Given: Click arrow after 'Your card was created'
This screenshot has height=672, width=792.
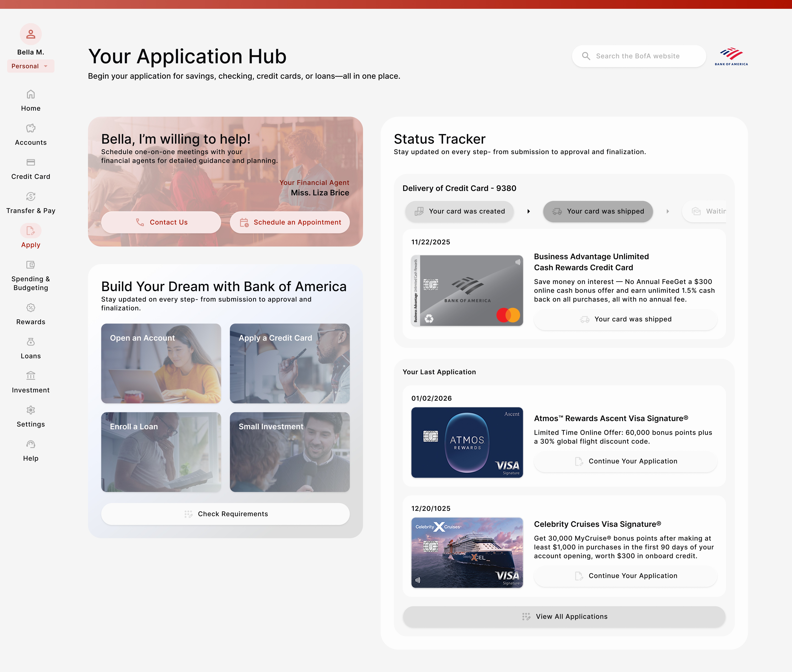Looking at the screenshot, I should [x=529, y=211].
